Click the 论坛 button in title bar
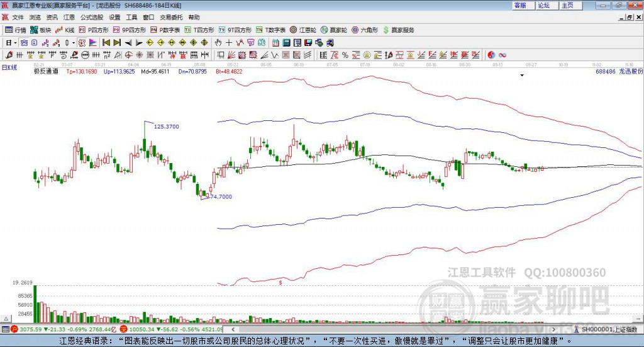 [547, 5]
